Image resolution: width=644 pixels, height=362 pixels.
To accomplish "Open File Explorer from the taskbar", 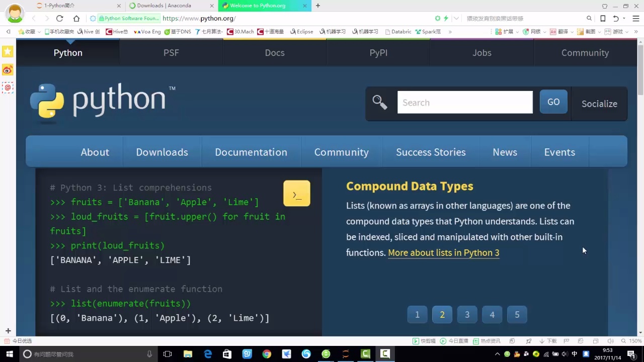I will [188, 354].
